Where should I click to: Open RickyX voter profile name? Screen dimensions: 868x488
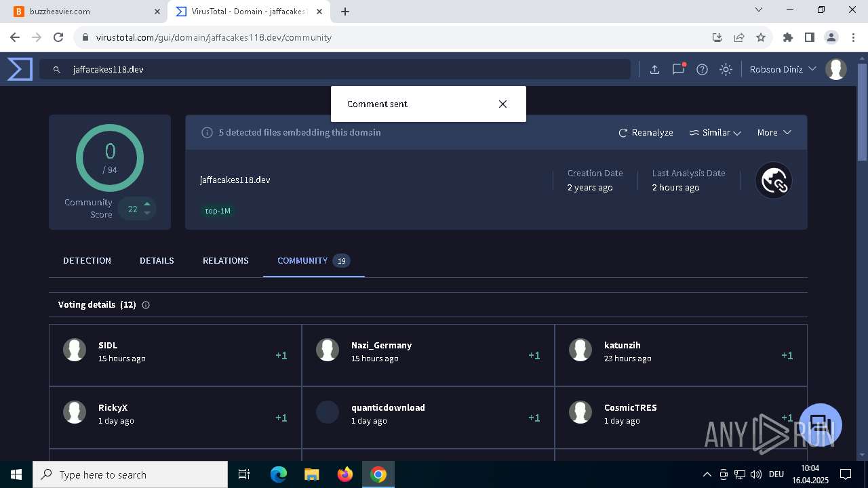113,407
